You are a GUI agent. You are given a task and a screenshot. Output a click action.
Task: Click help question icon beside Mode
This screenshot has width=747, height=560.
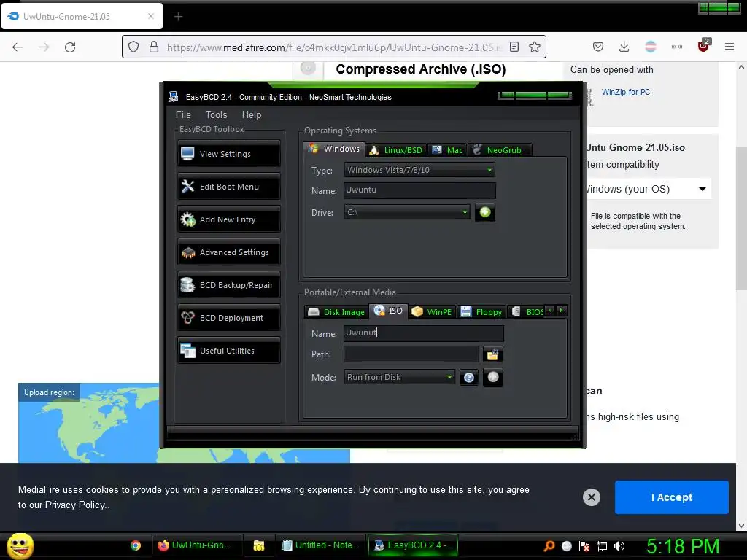[x=469, y=378]
